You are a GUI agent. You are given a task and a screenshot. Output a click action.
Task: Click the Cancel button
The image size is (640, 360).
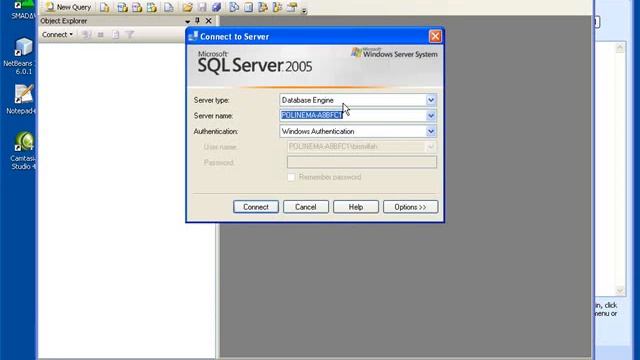(x=306, y=207)
